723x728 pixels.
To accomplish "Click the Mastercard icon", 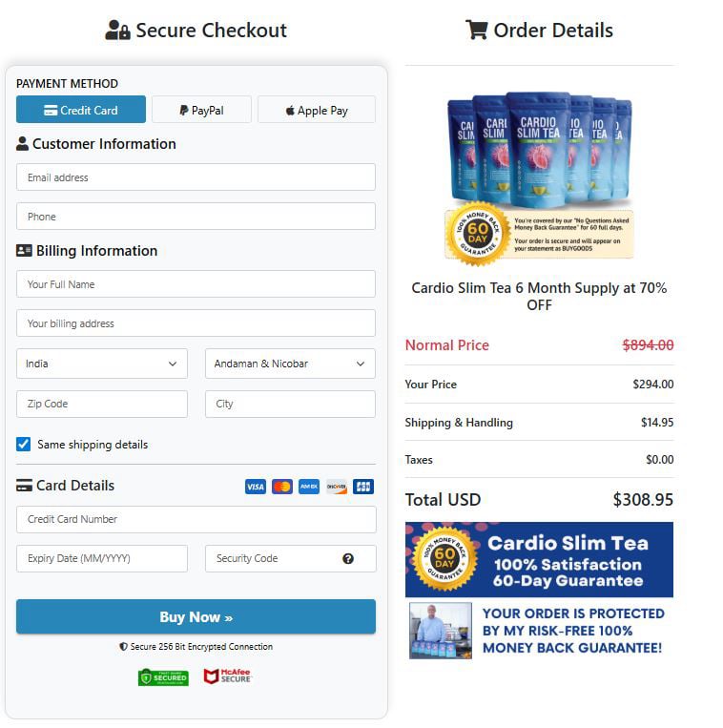I will (x=281, y=487).
